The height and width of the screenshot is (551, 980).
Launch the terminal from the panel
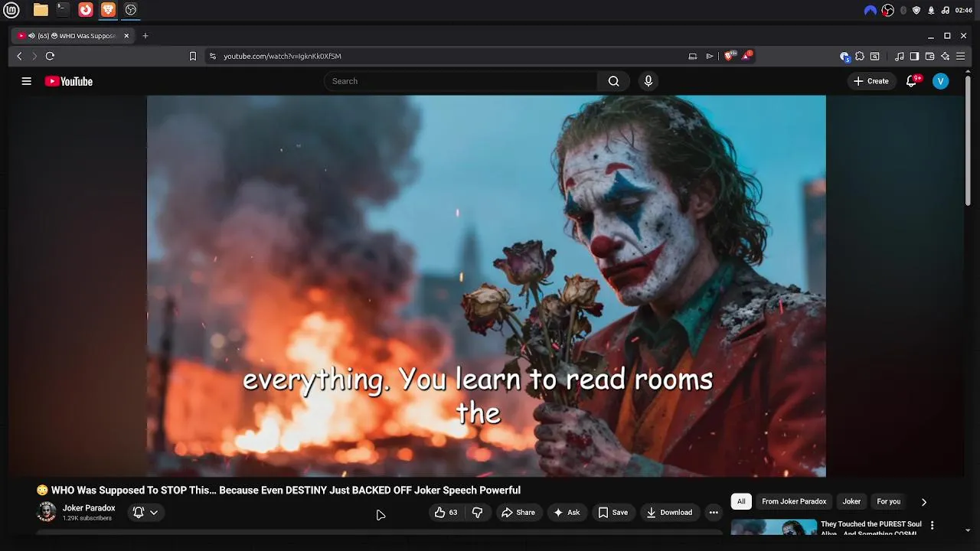click(x=63, y=10)
